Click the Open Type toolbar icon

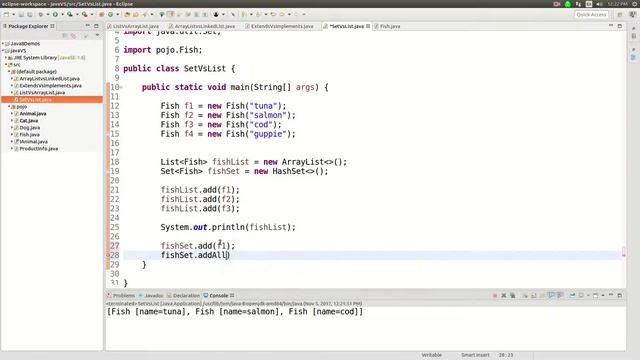pos(127,14)
